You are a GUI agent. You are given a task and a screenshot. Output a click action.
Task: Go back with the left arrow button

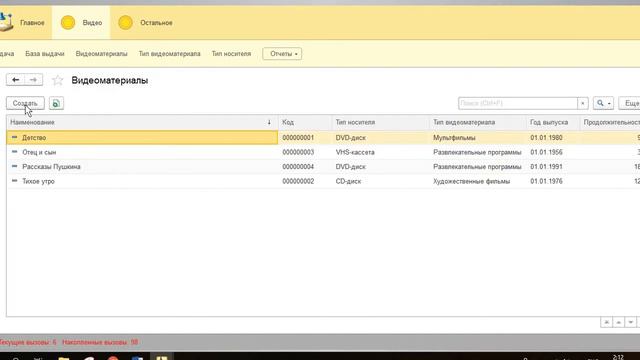point(16,80)
